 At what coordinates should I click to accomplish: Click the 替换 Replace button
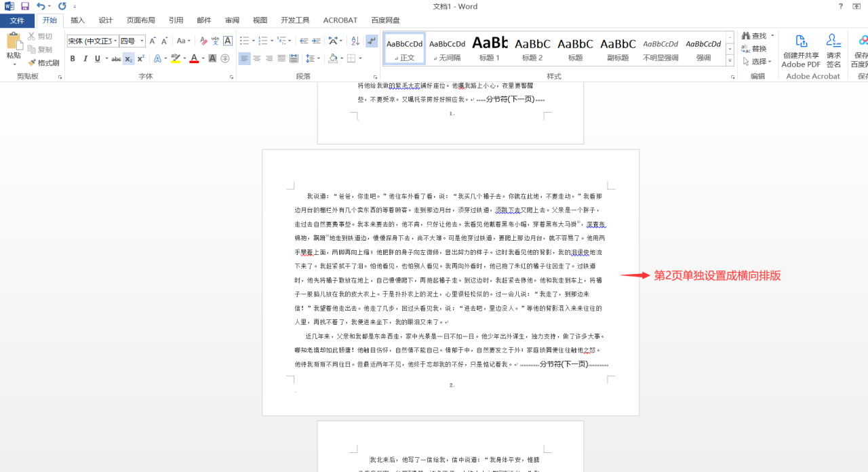(x=753, y=49)
